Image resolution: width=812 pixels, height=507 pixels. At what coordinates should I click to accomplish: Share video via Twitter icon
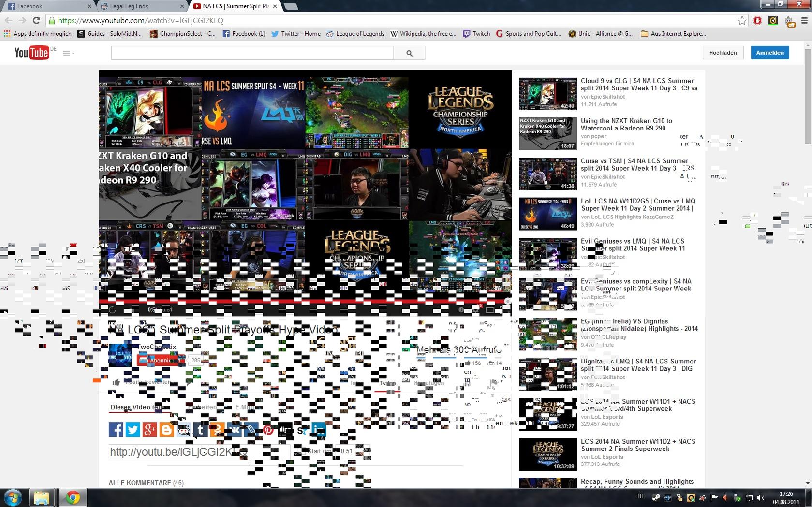[x=133, y=429]
